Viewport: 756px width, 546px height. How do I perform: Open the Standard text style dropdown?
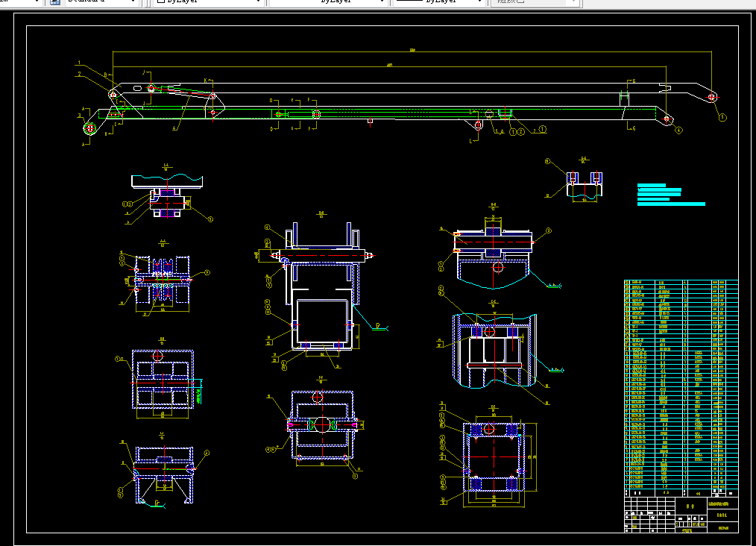pos(101,2)
